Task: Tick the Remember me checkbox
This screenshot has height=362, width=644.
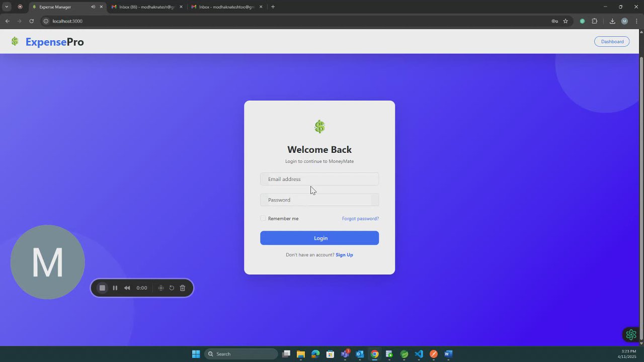Action: coord(263,218)
